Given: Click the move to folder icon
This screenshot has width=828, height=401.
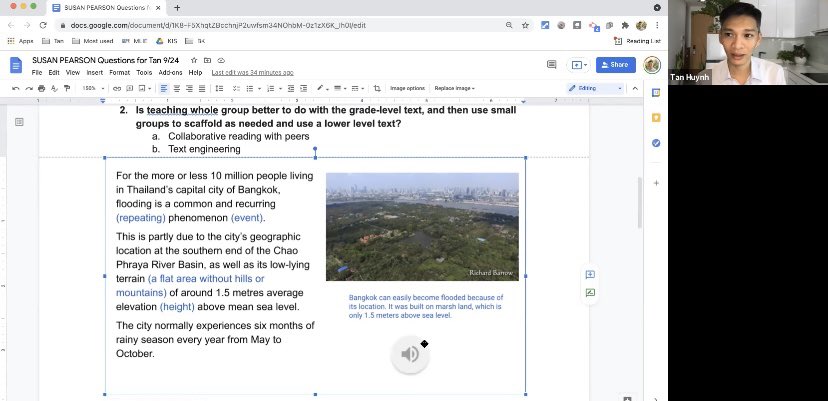Looking at the screenshot, I should (208, 60).
